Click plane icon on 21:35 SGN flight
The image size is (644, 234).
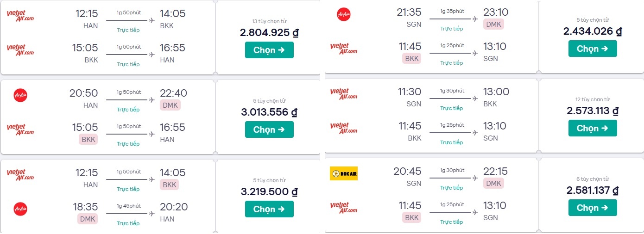(475, 19)
